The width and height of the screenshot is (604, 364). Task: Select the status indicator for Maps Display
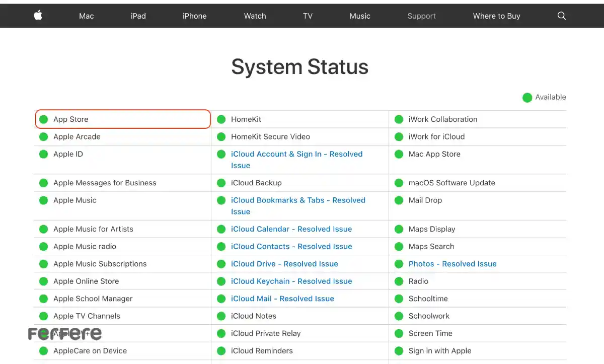399,229
